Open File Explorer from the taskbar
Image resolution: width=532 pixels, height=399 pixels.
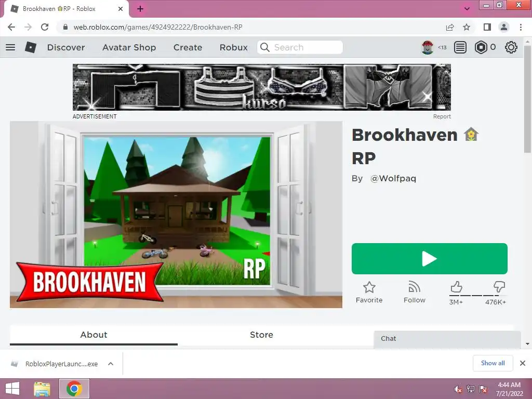click(42, 389)
